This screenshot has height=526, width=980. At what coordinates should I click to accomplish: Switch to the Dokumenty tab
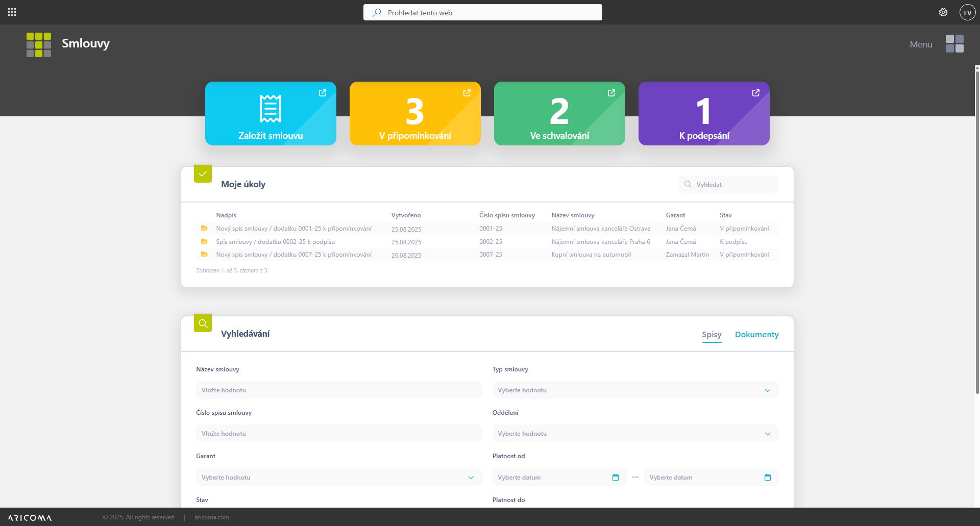(756, 335)
